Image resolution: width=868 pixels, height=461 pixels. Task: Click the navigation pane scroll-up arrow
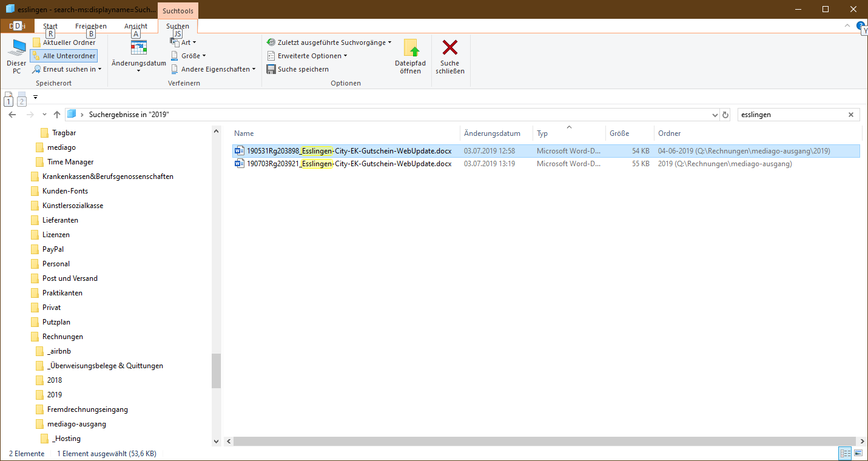click(216, 130)
